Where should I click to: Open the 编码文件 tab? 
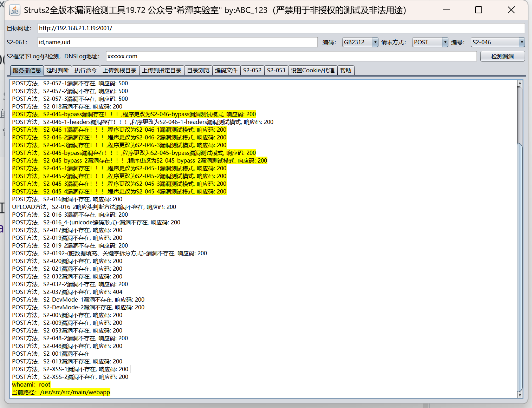point(226,70)
